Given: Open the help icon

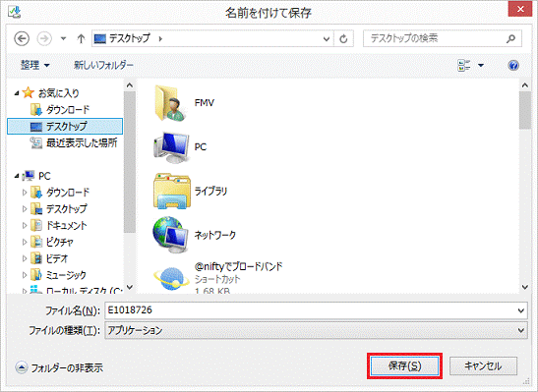Looking at the screenshot, I should point(513,65).
